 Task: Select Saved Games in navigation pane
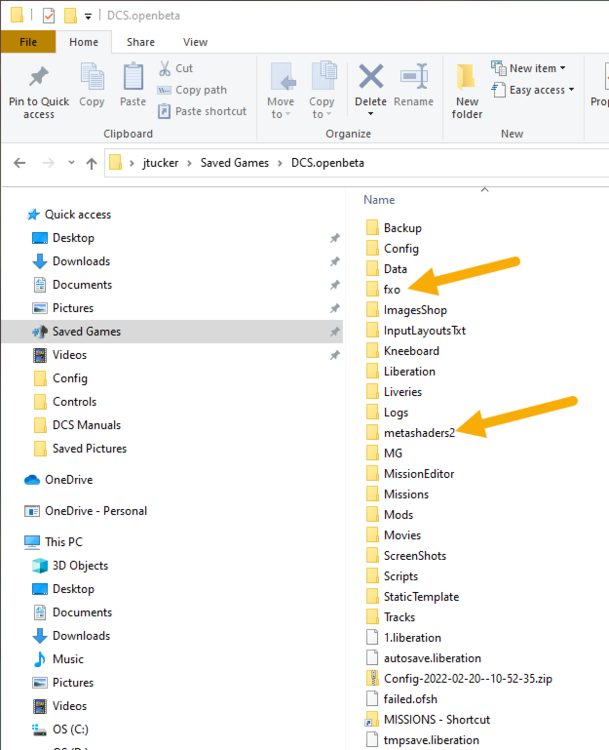(x=172, y=331)
